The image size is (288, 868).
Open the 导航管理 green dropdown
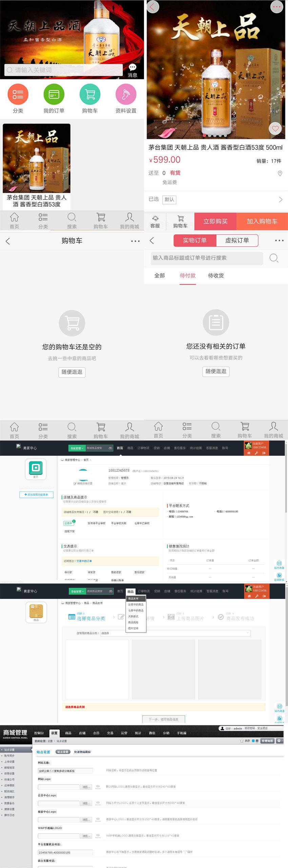pyautogui.click(x=77, y=448)
